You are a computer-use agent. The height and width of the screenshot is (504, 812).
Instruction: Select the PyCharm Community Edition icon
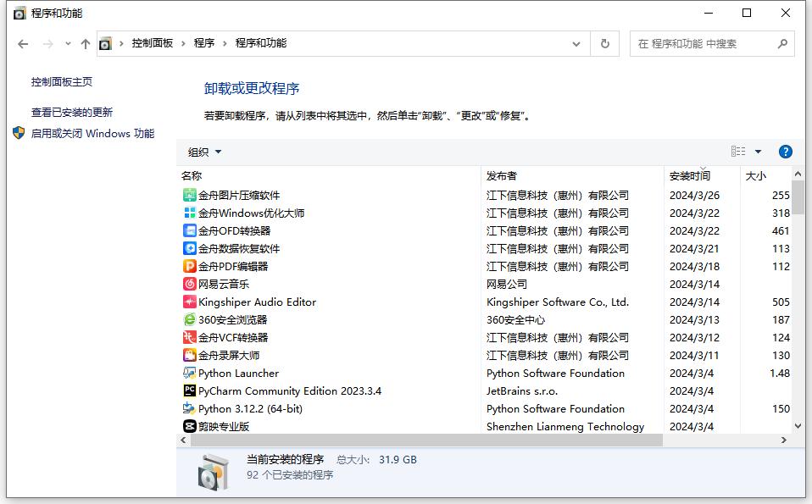point(190,391)
